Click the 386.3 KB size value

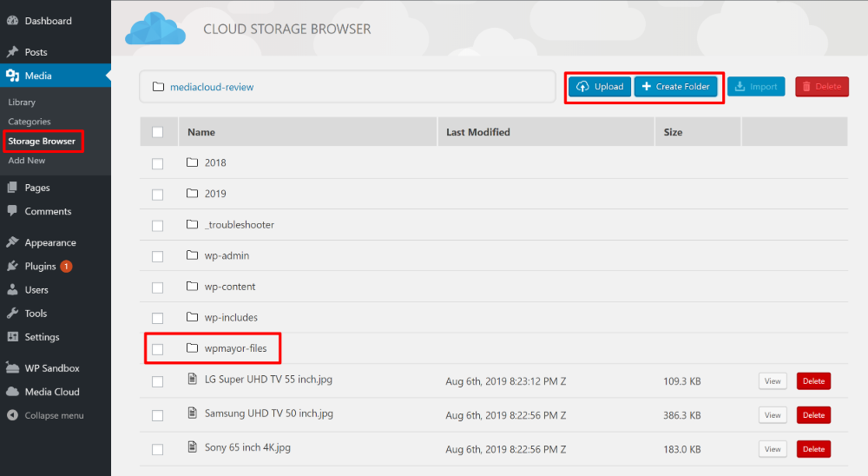pos(682,415)
